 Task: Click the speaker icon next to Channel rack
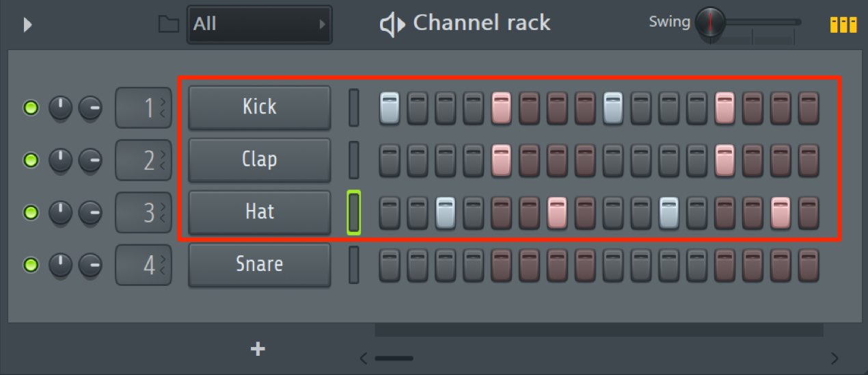point(392,25)
